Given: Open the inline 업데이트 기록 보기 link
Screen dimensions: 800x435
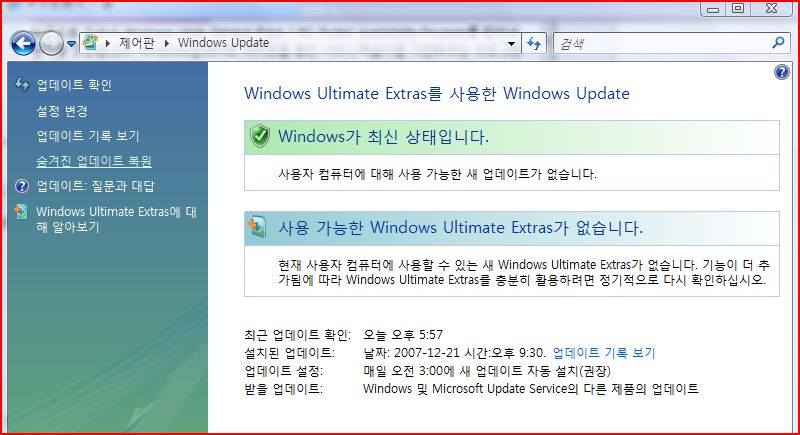Looking at the screenshot, I should click(604, 352).
